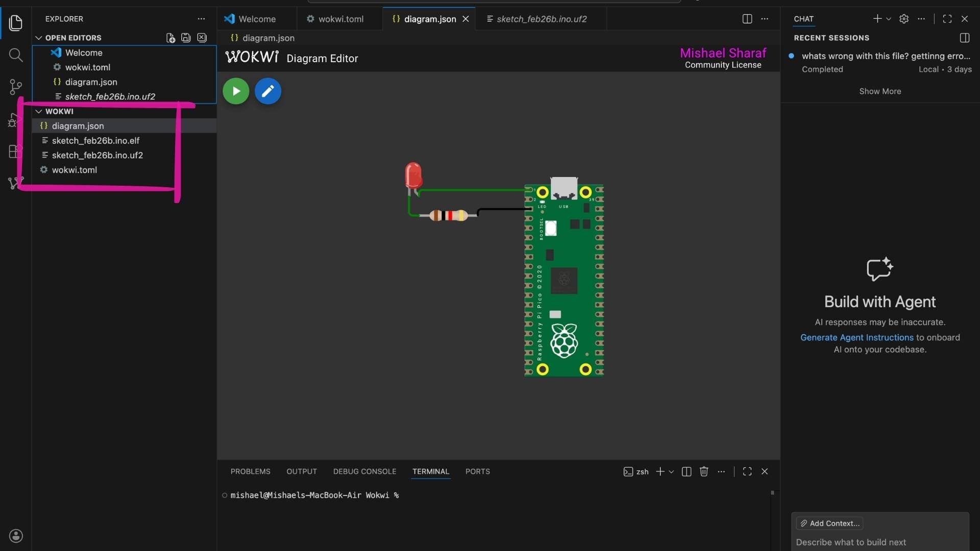
Task: Toggle chat panel to full screen
Action: pos(947,19)
